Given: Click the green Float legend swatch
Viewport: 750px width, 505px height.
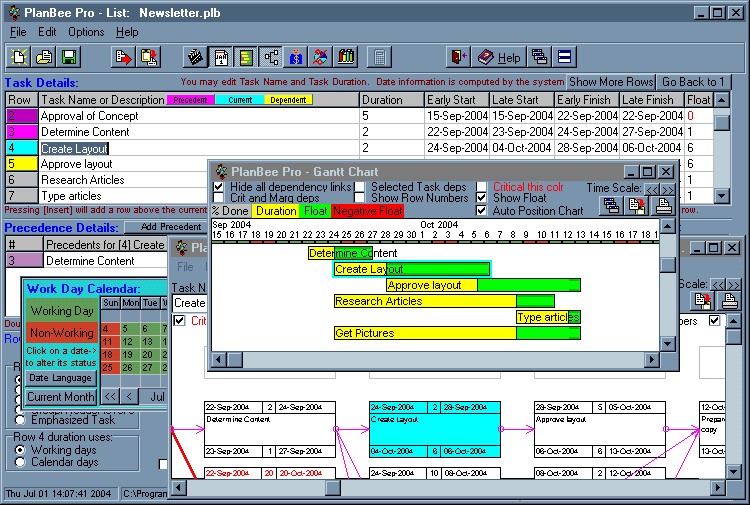Looking at the screenshot, I should coord(315,211).
